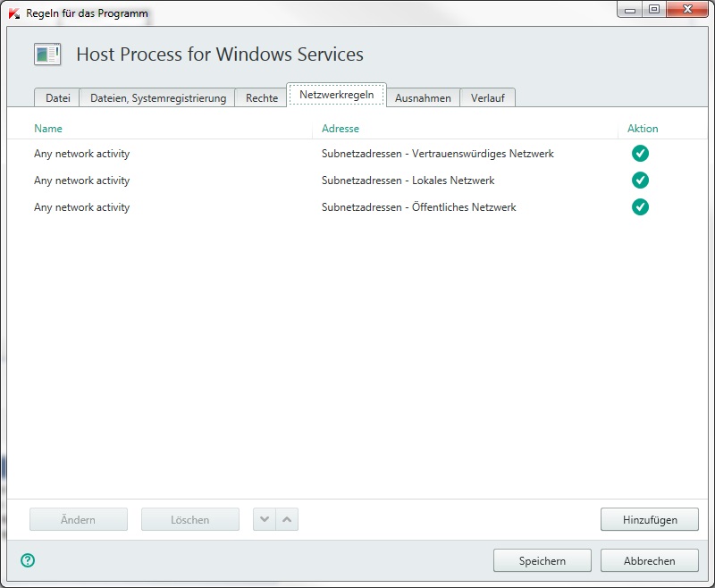Move rule down with the down arrow
The height and width of the screenshot is (588, 715).
[x=265, y=519]
